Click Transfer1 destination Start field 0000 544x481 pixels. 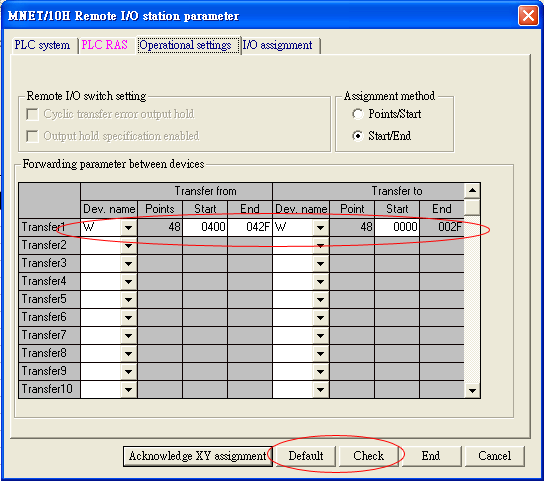(x=397, y=227)
